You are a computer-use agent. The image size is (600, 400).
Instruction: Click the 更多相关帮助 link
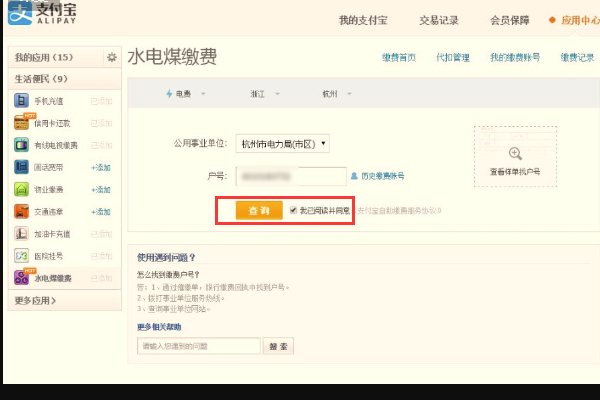coord(159,327)
